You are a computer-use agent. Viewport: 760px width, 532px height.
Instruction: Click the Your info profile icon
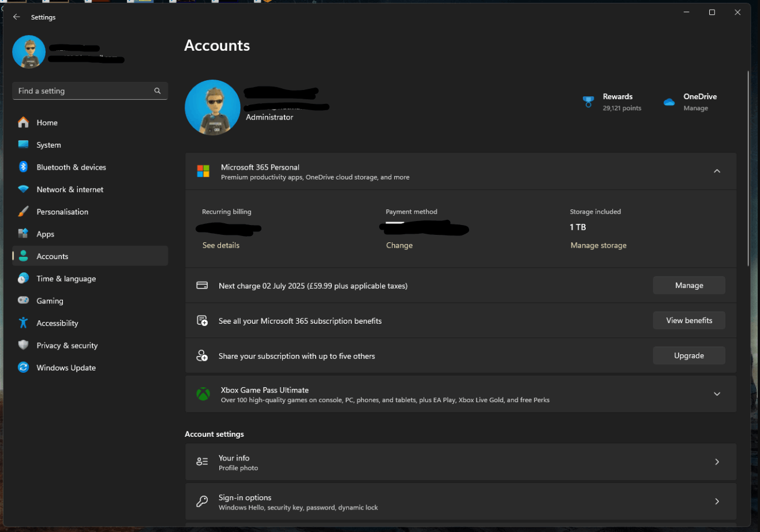pyautogui.click(x=202, y=462)
